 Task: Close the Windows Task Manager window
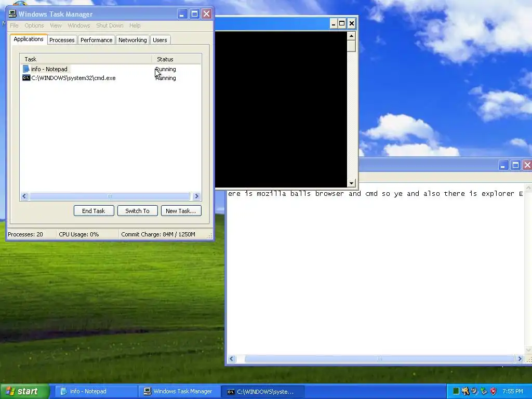coord(207,14)
